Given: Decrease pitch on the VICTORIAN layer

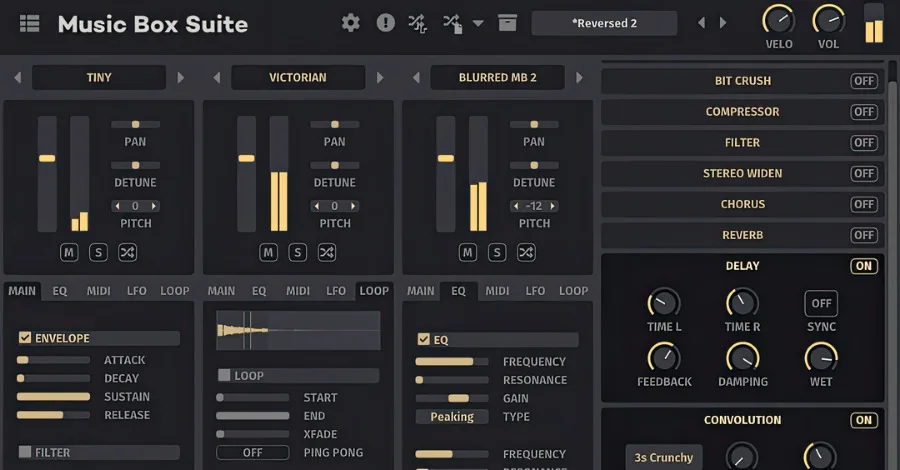Looking at the screenshot, I should coord(317,206).
